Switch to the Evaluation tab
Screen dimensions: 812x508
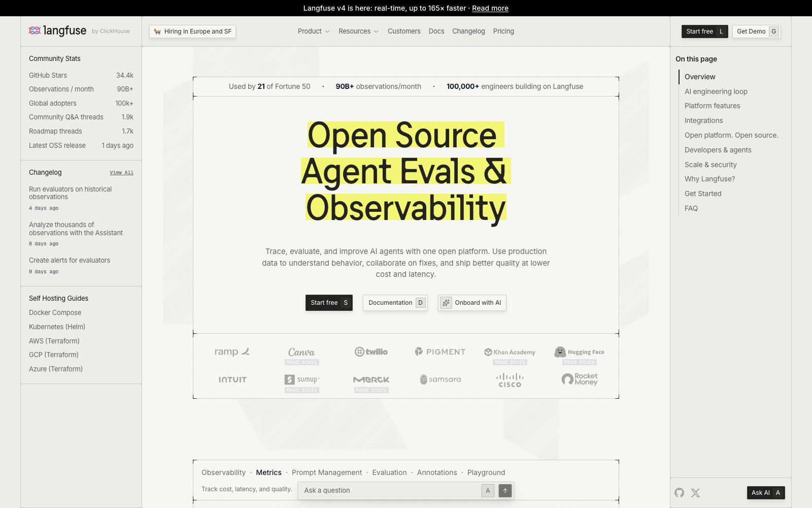389,472
